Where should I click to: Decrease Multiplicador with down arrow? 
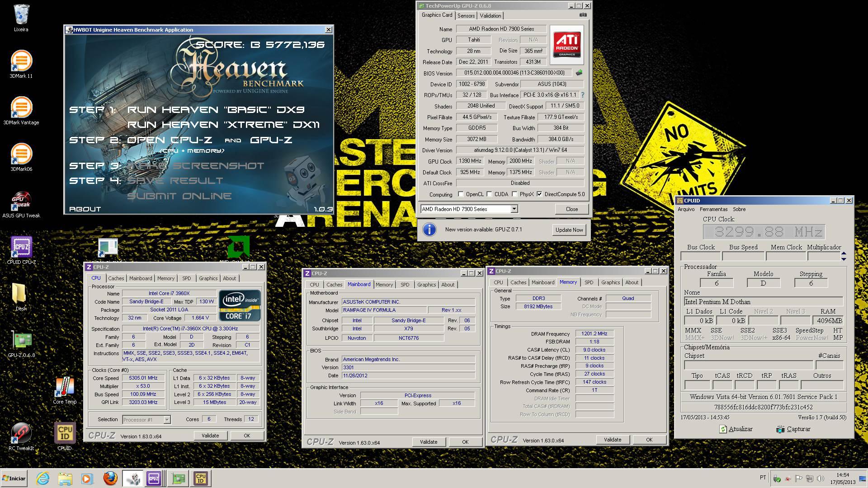click(x=844, y=259)
